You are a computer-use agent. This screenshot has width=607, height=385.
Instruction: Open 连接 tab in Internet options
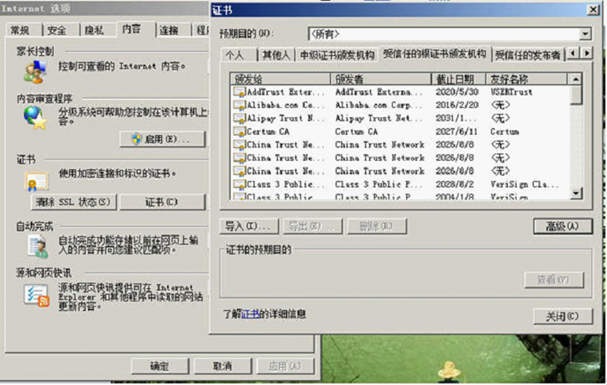pos(169,30)
